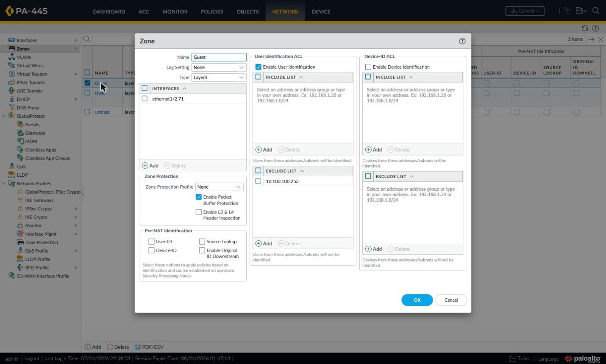Image resolution: width=606 pixels, height=364 pixels.
Task: Uncheck Enable Packet Buffer Protection
Action: click(198, 197)
